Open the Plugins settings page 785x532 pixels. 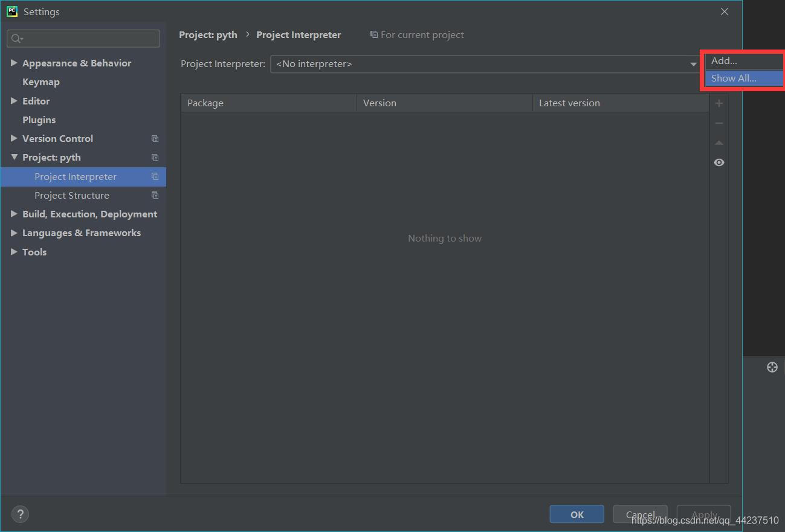pos(39,120)
